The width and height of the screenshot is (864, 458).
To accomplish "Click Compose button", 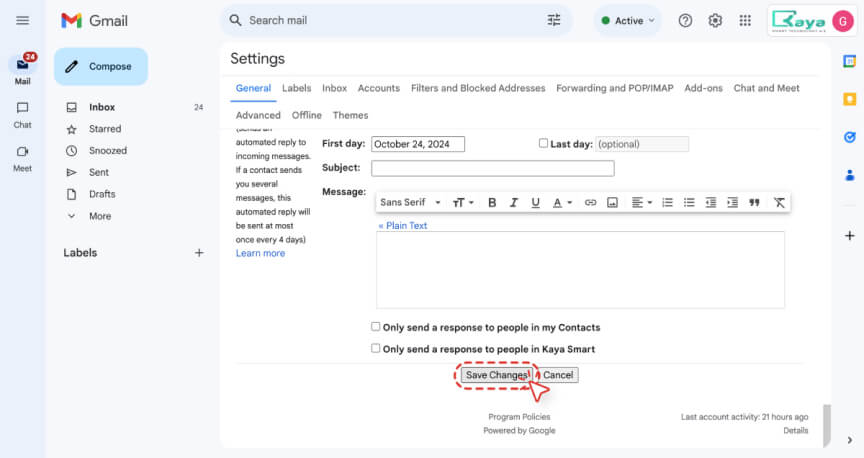I will [101, 67].
